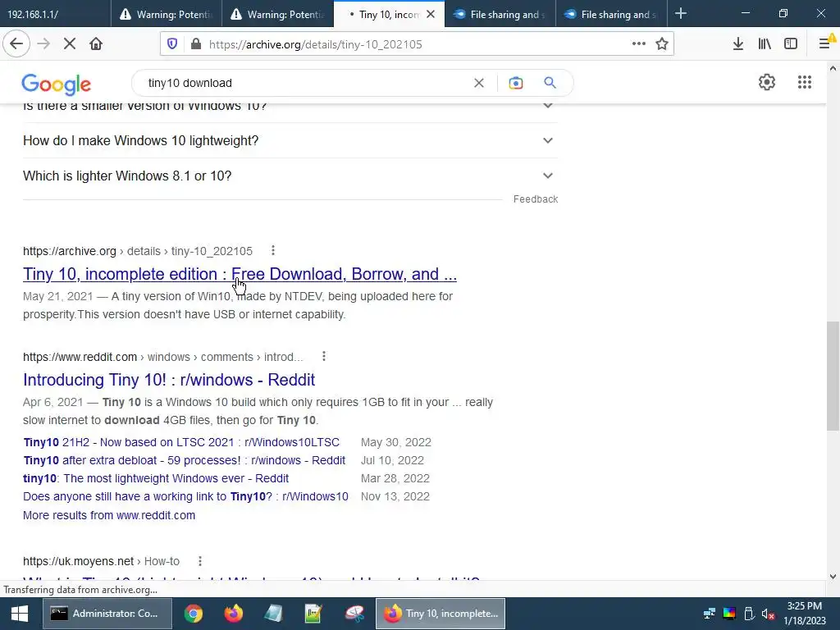This screenshot has width=840, height=630.
Task: Open 'Introducing Tiny 10! : r/windows' link
Action: coord(169,379)
